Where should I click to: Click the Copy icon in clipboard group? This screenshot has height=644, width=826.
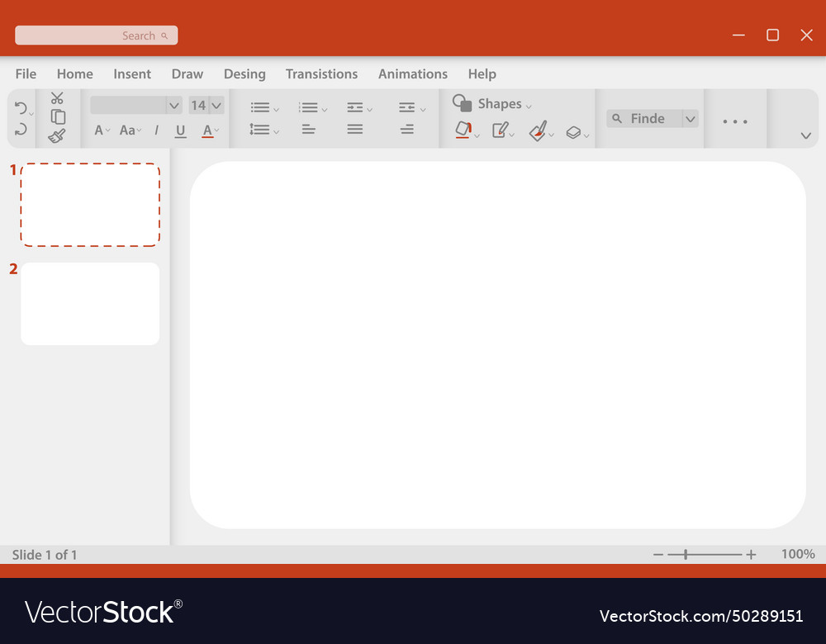(58, 116)
